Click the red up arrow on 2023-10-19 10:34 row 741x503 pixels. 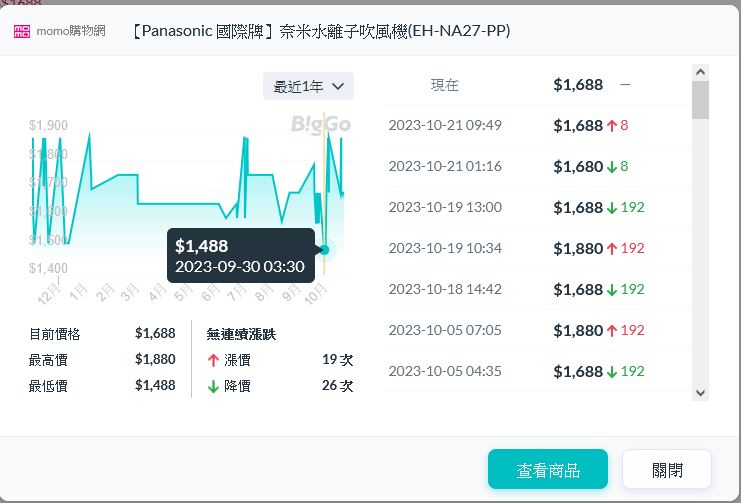click(611, 249)
